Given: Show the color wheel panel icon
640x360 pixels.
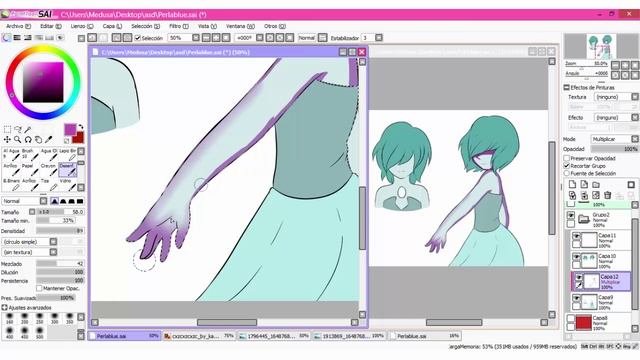Looking at the screenshot, I should (x=7, y=38).
